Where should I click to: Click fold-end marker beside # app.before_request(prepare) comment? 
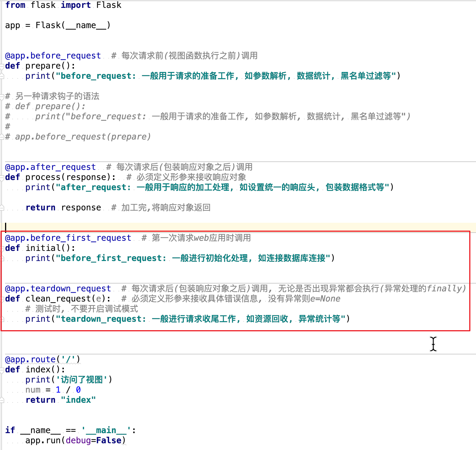(2, 137)
